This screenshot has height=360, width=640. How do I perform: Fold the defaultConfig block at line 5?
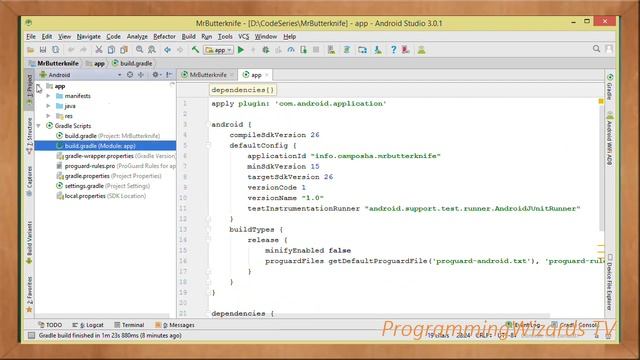click(x=207, y=145)
